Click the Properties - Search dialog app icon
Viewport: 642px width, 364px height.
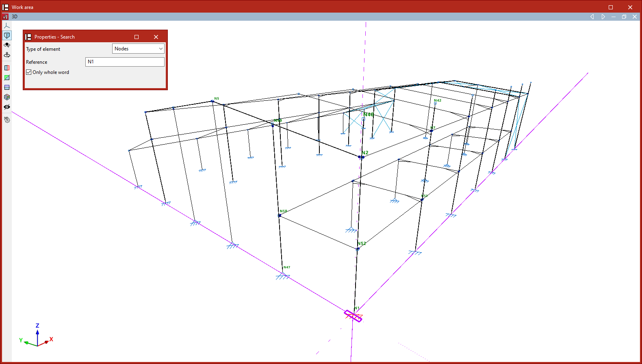[x=28, y=37]
